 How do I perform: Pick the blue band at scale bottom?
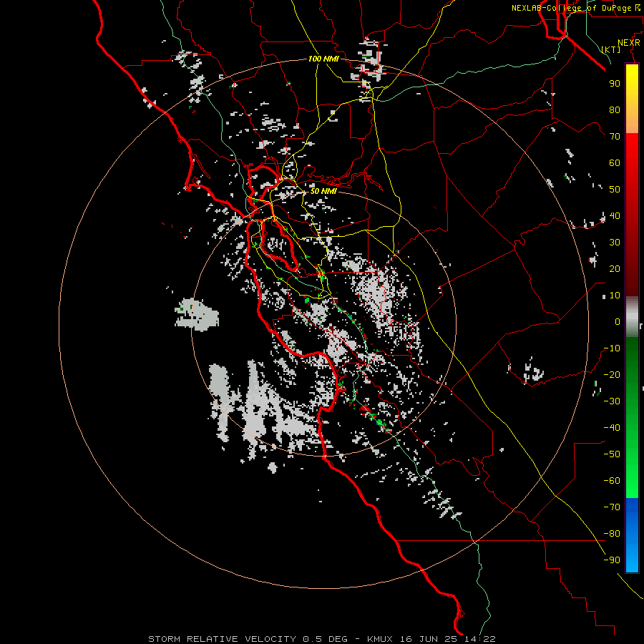pos(632,535)
